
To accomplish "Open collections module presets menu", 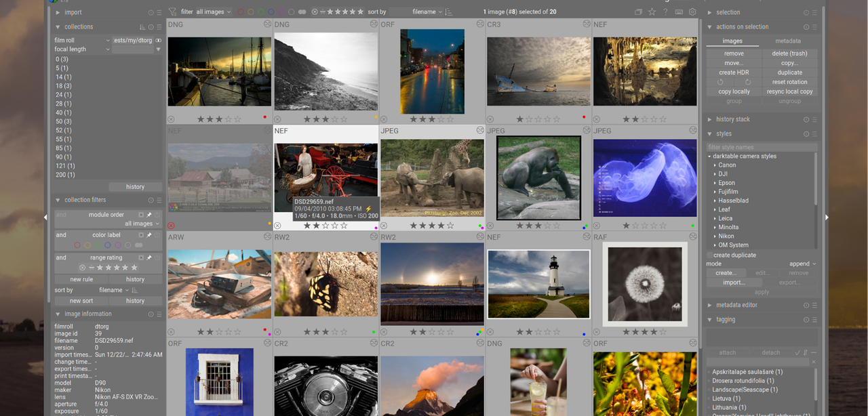I will pyautogui.click(x=159, y=27).
